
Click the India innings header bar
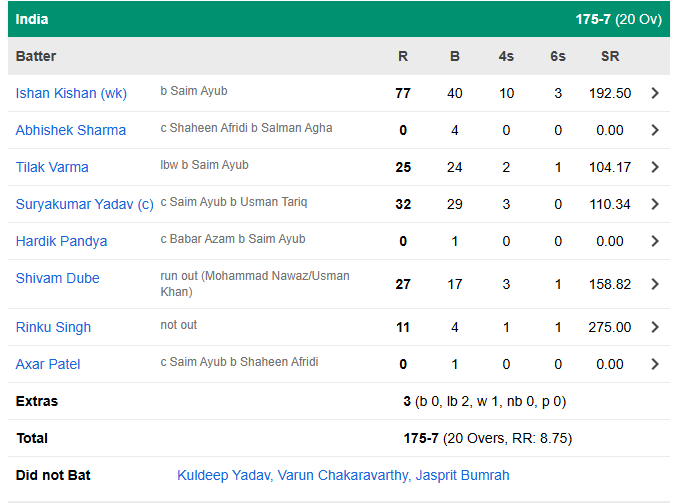click(x=337, y=19)
